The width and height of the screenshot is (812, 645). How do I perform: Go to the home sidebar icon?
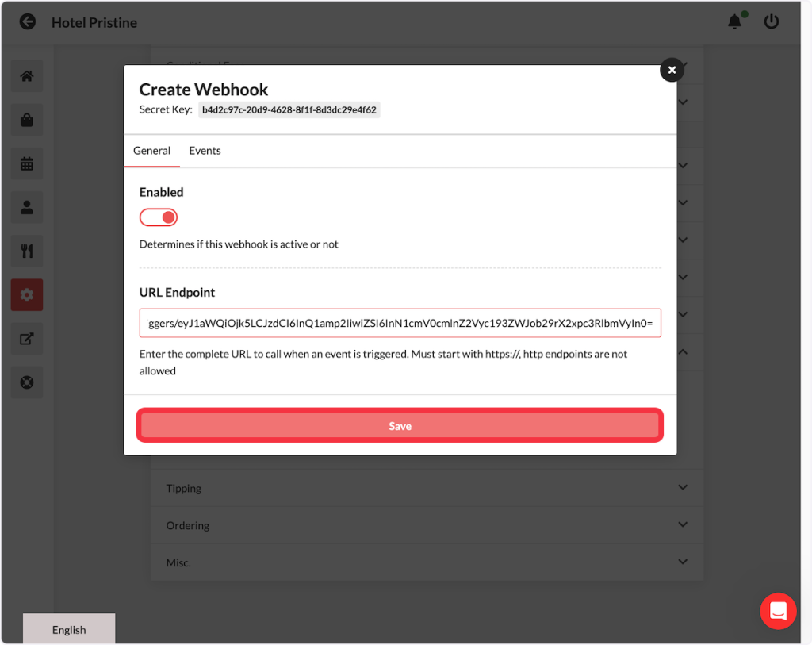[x=27, y=76]
